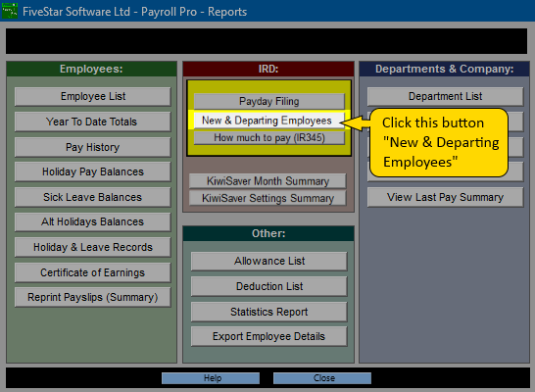Open Holiday Pay Balances report
Viewport: 535px width, 392px height.
[x=93, y=171]
